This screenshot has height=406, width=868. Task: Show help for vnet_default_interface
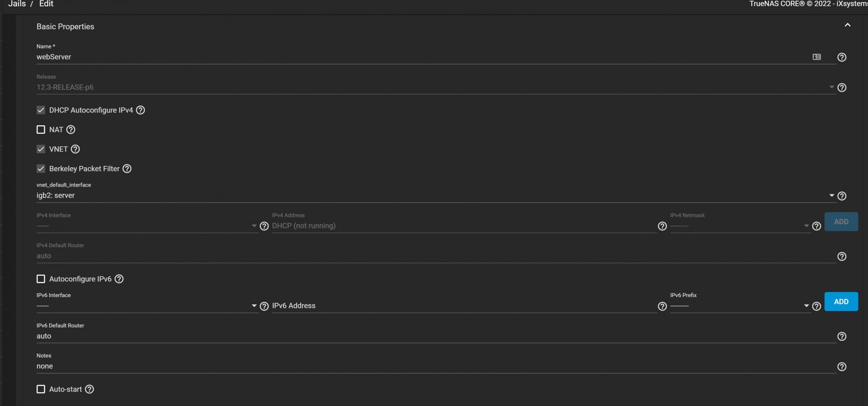(841, 196)
